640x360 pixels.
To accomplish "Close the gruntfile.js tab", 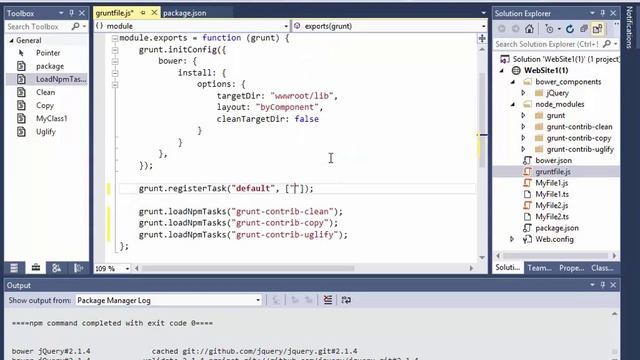I will 154,13.
